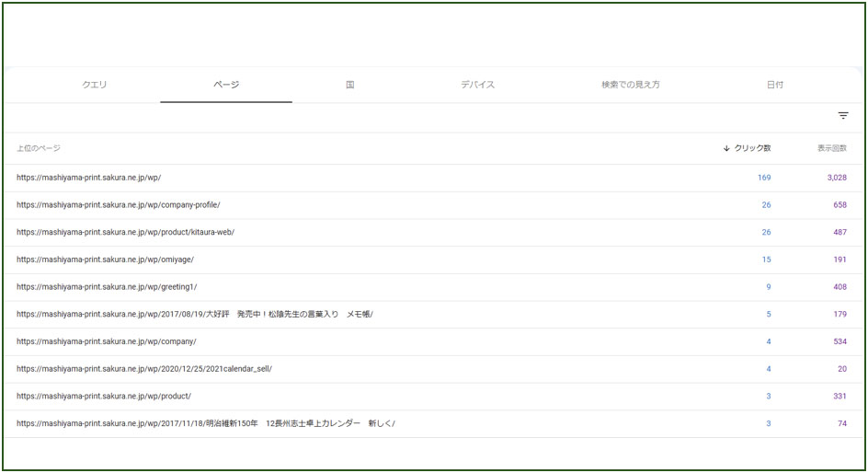Image resolution: width=868 pixels, height=473 pixels.
Task: Select the 2017/08/19 メモ帳 post URL
Action: [194, 315]
